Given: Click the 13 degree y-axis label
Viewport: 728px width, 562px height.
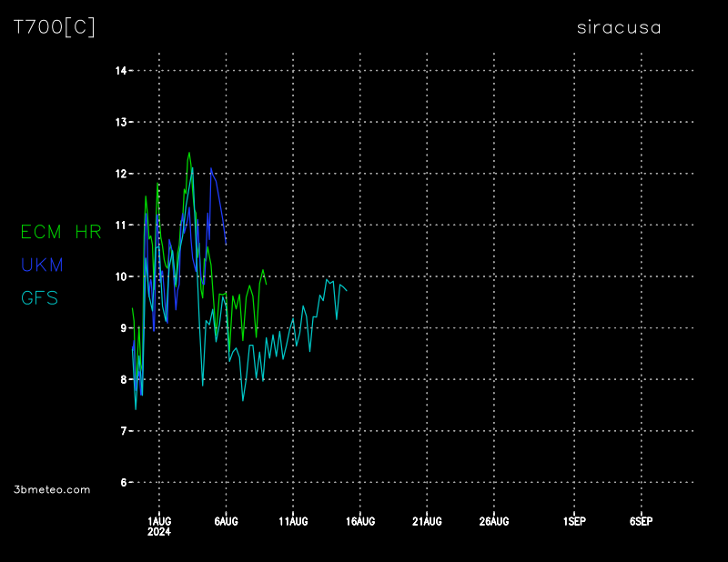Looking at the screenshot, I should [x=119, y=122].
